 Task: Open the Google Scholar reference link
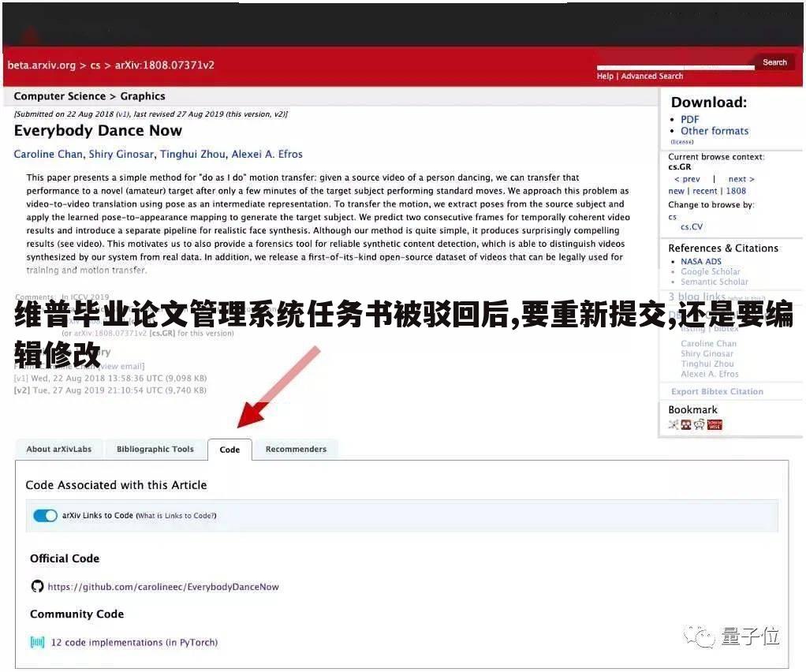pyautogui.click(x=711, y=271)
